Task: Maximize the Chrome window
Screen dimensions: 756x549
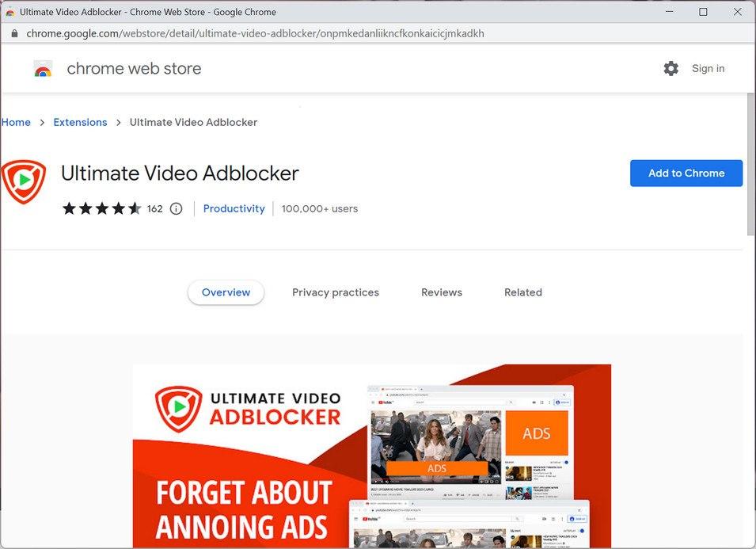Action: point(704,12)
